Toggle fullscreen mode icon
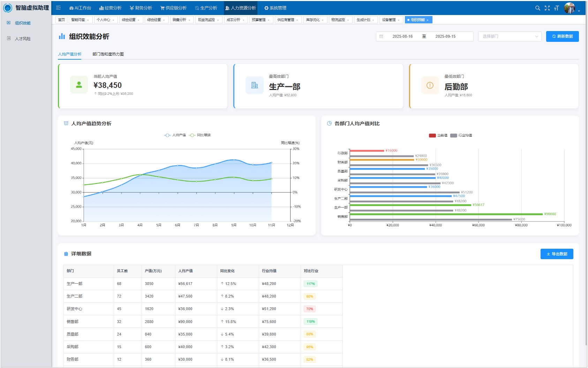Viewport: 588px width, 368px height. pos(547,8)
